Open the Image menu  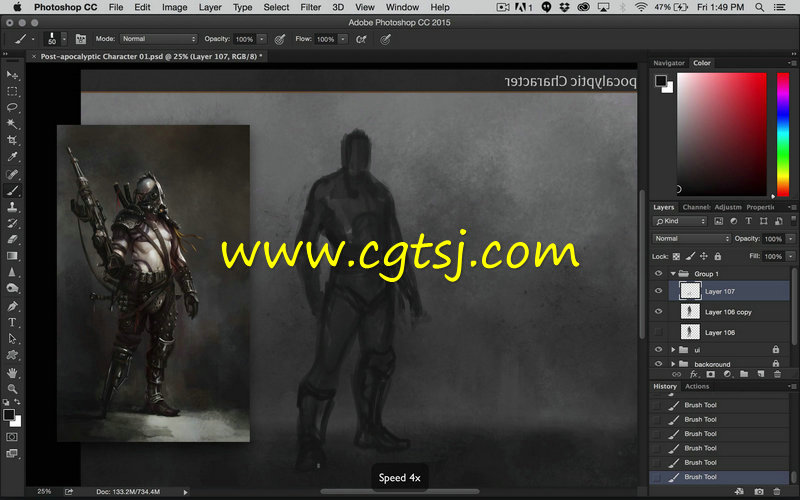coord(174,7)
